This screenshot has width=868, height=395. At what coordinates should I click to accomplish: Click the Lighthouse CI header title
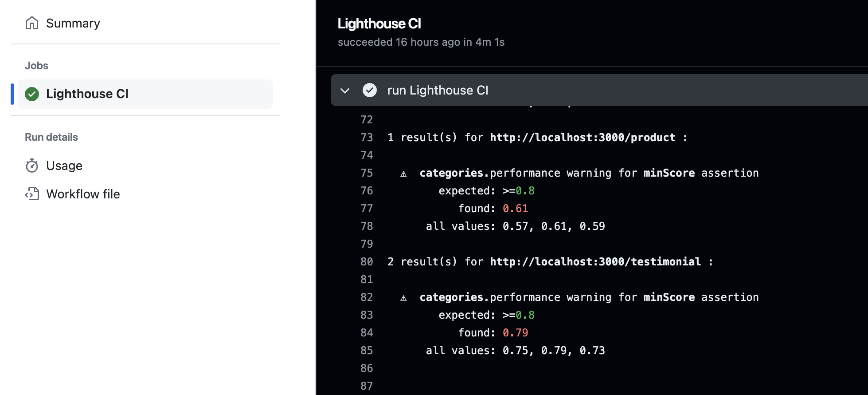379,24
